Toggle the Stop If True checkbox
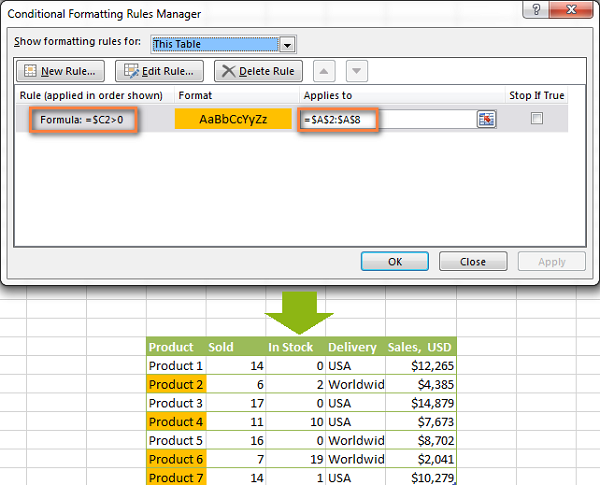 tap(537, 118)
